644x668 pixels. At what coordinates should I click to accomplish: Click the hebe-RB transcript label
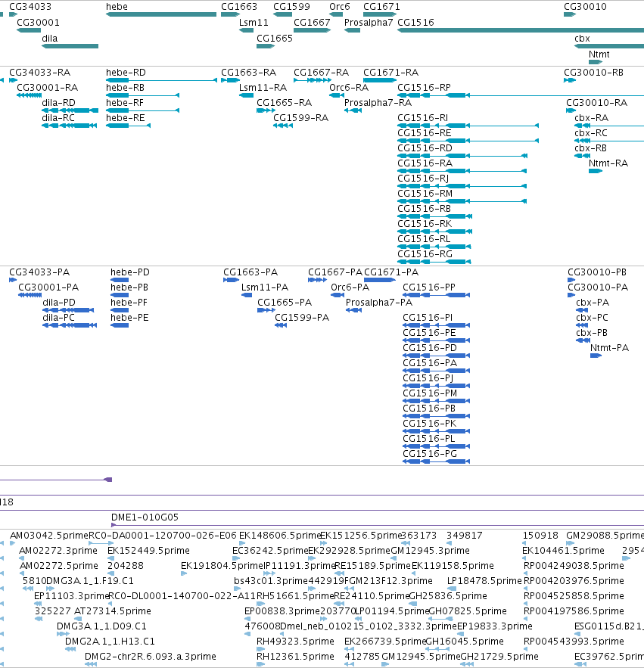[x=126, y=88]
